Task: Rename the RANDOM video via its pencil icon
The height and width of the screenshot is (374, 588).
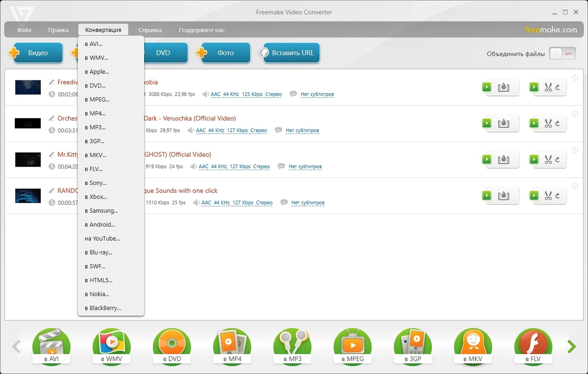Action: tap(52, 191)
